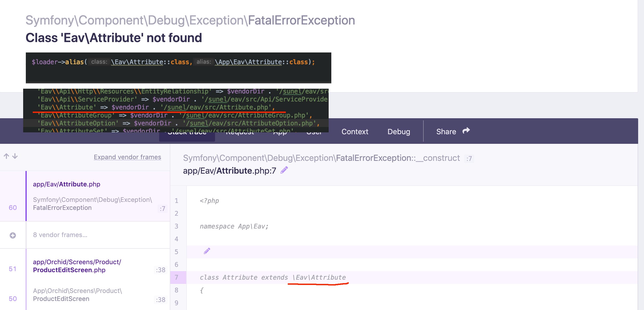Click the Symfony FatalErrorException class title
The height and width of the screenshot is (310, 644).
coord(190,20)
